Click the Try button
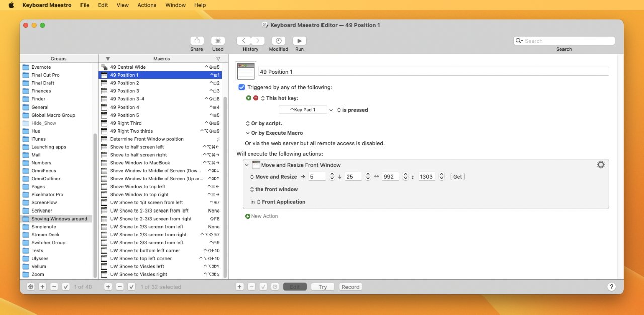Image resolution: width=644 pixels, height=315 pixels. pos(323,287)
